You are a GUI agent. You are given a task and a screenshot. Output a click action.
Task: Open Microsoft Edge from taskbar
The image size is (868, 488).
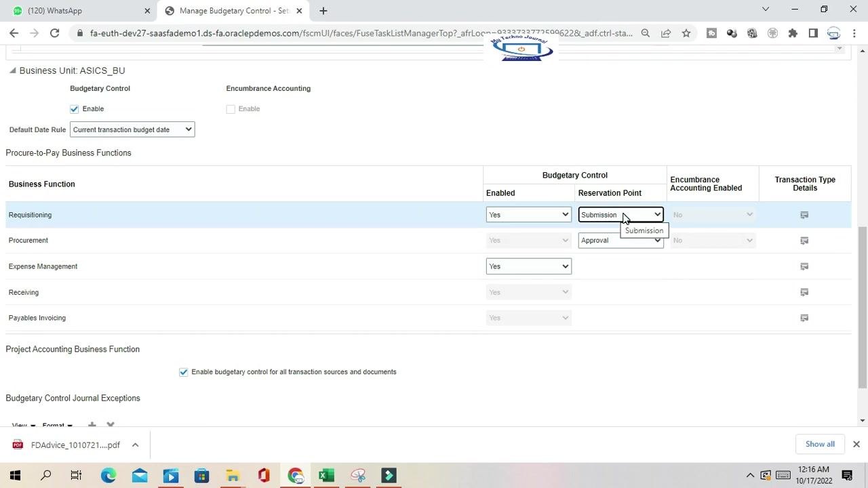108,475
